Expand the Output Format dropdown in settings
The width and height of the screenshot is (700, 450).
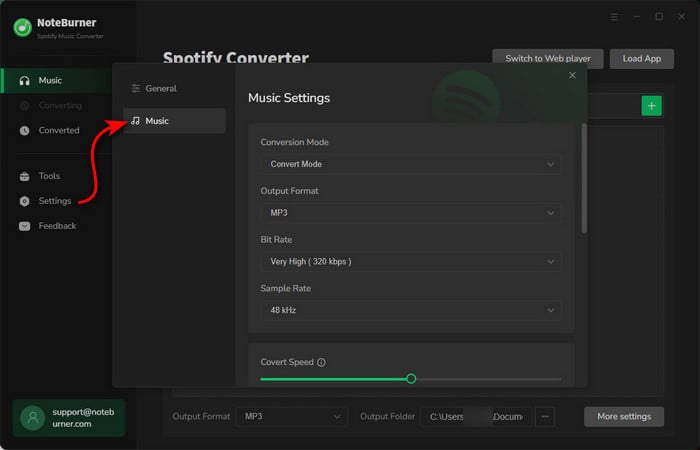click(x=411, y=213)
